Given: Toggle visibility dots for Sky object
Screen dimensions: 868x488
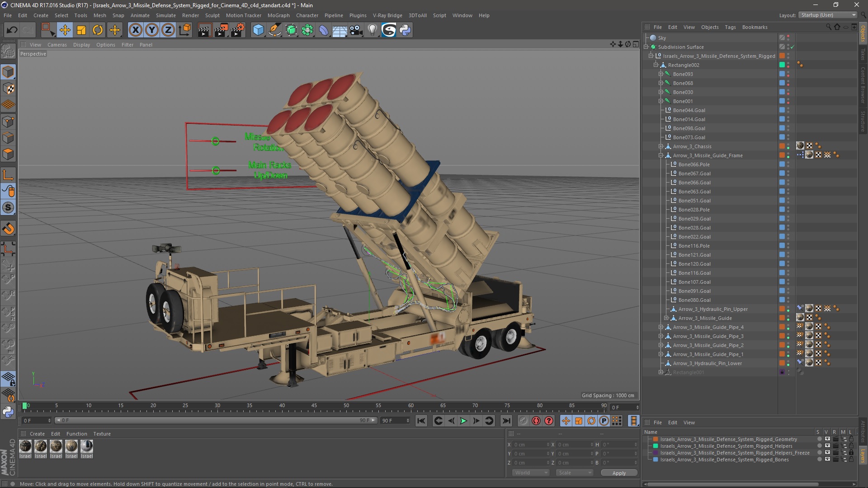Looking at the screenshot, I should [788, 38].
